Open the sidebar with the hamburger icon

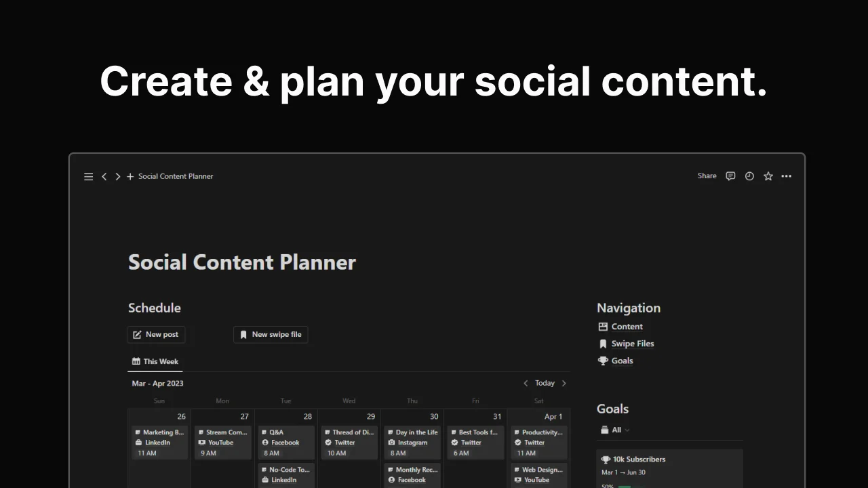pos(88,176)
